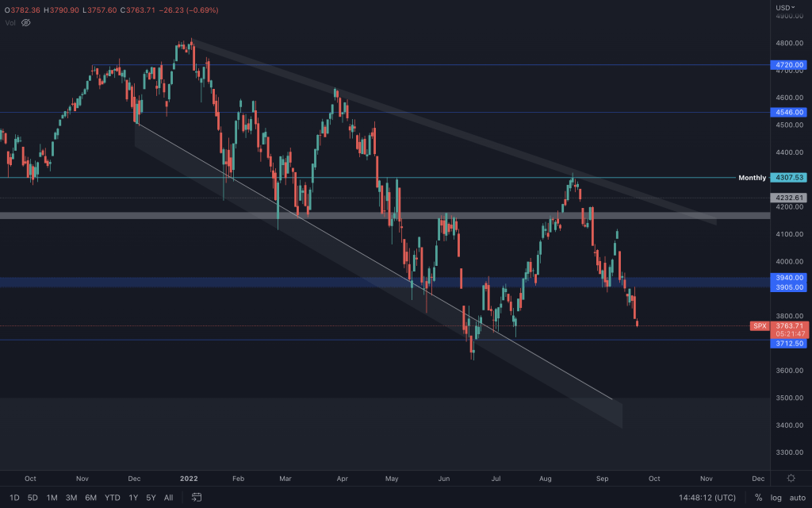Viewport: 812px width, 508px height.
Task: Select the 6M time range
Action: click(90, 498)
